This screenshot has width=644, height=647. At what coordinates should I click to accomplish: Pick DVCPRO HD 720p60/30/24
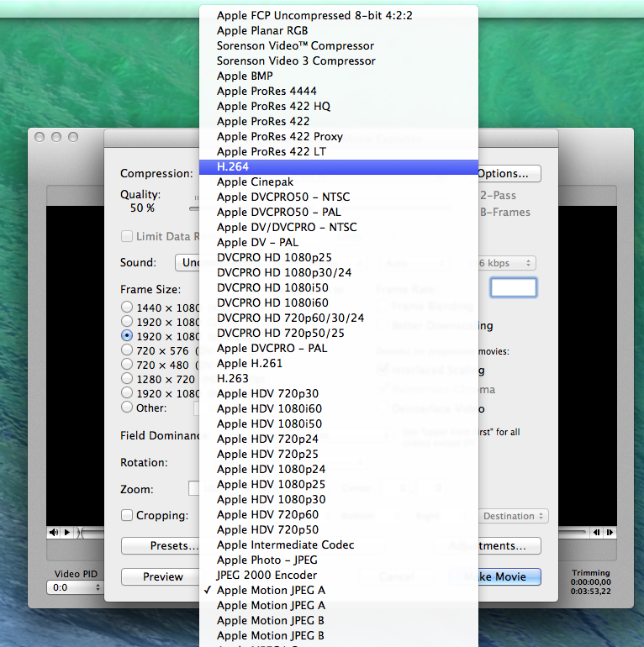[x=339, y=318]
